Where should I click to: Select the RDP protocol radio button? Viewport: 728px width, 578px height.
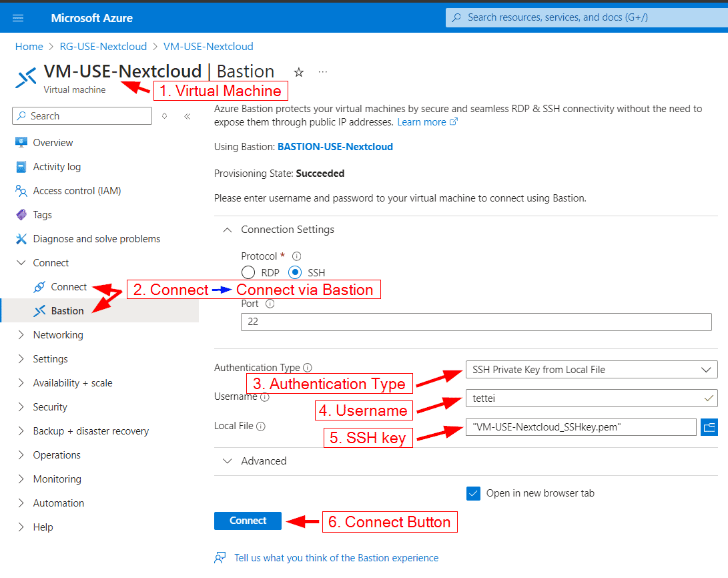tap(248, 272)
